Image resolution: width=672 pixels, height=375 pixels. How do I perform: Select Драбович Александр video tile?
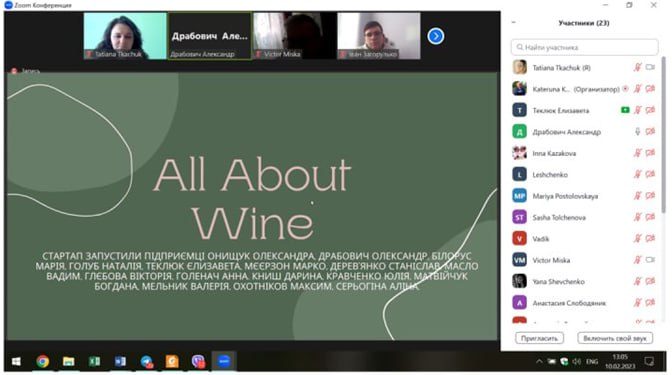pos(210,36)
